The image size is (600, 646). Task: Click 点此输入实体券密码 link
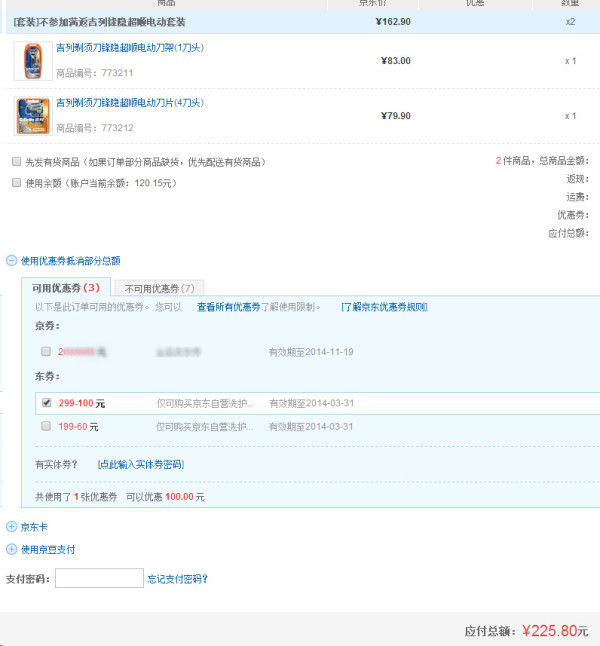(x=141, y=464)
